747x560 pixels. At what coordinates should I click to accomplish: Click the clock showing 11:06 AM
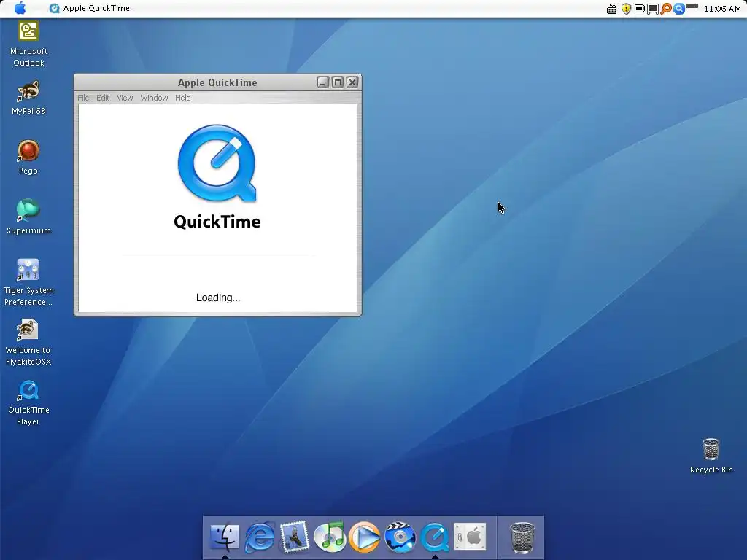coord(722,9)
